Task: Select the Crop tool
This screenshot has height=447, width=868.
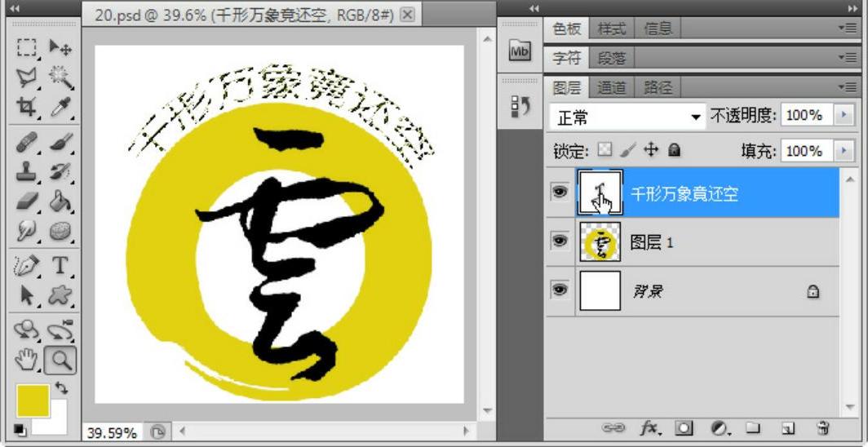Action: click(x=28, y=106)
